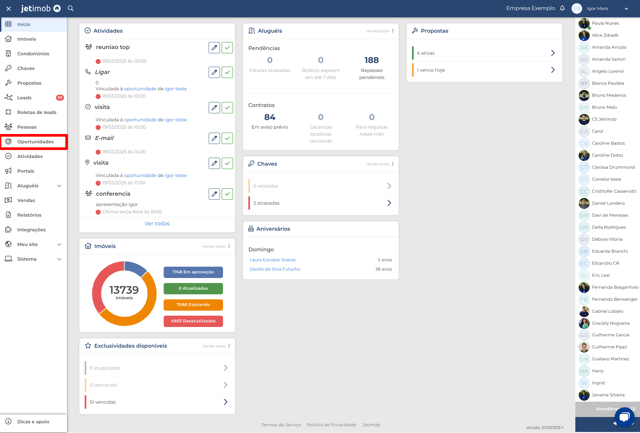
Task: Close the sidebar with the X icon
Action: (x=9, y=9)
